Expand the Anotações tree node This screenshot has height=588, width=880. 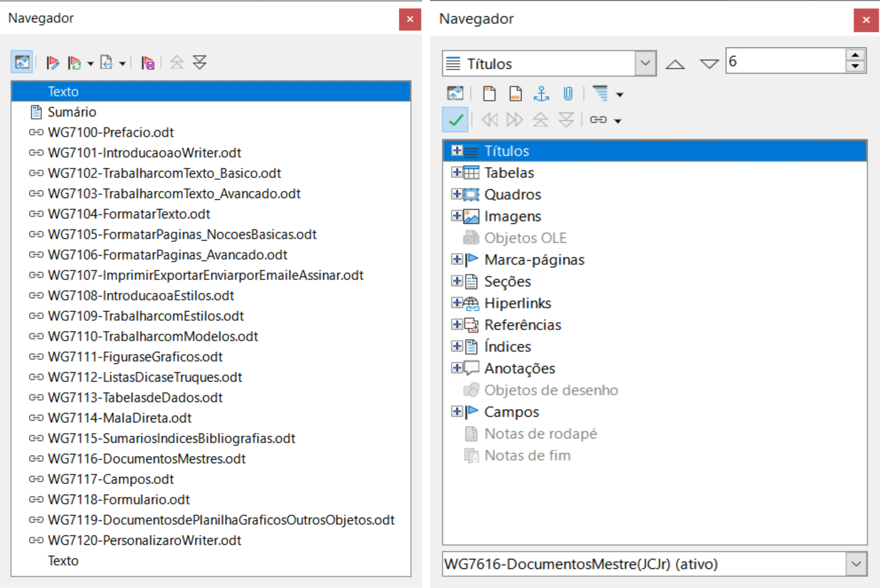(457, 368)
